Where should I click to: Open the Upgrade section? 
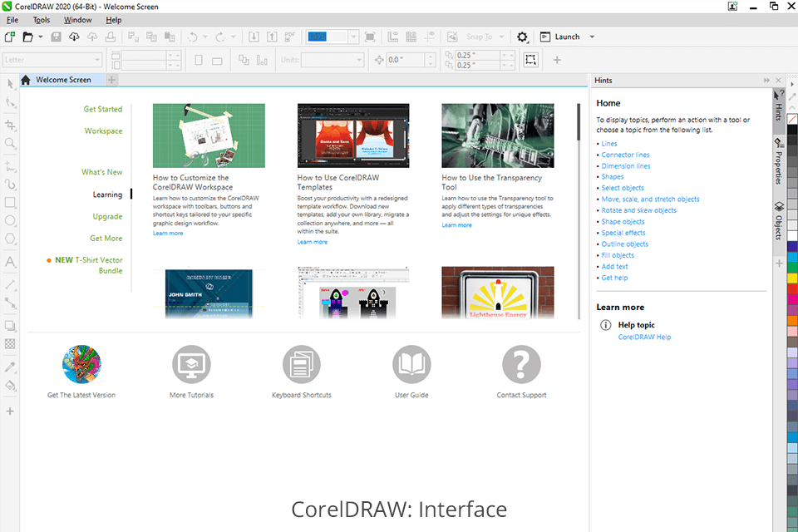107,216
